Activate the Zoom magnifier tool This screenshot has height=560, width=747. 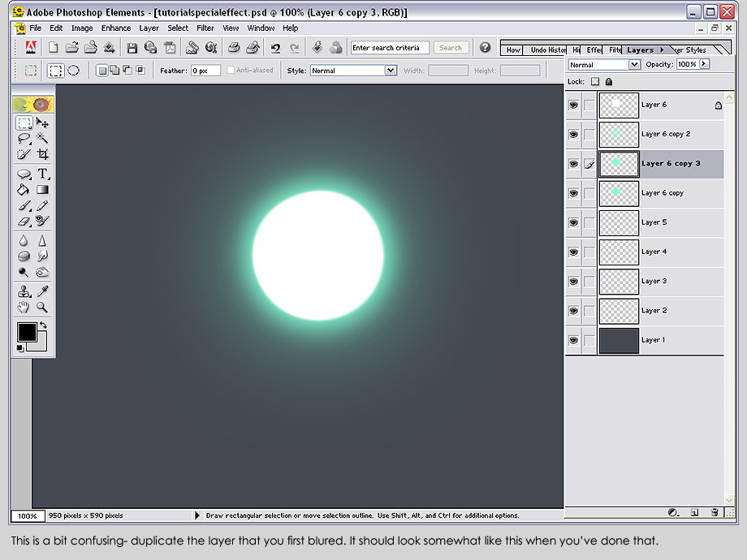[42, 307]
